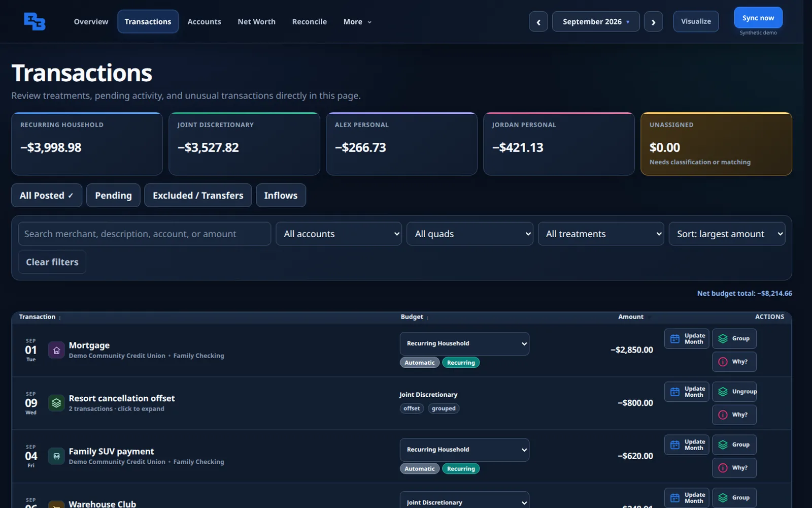Viewport: 812px width, 508px height.
Task: Click the Alex Personal summary card
Action: [401, 144]
